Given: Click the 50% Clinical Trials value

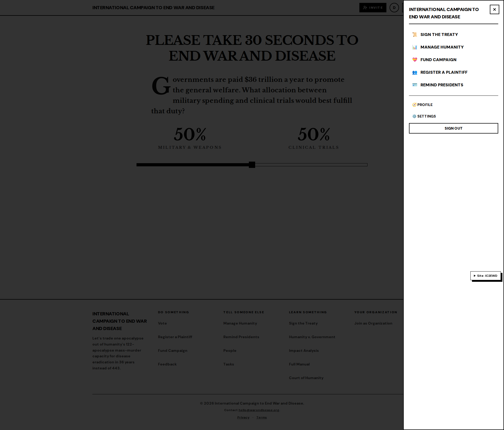Looking at the screenshot, I should coord(314,134).
